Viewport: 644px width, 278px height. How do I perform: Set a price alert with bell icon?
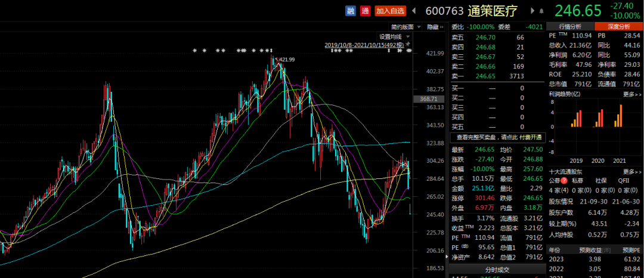tap(541, 11)
